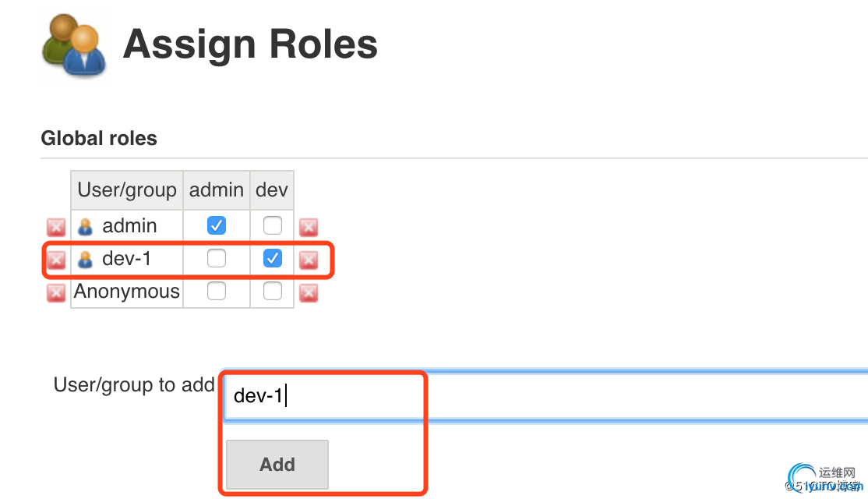
Task: Focus the User/group to add field
Action: pos(546,396)
